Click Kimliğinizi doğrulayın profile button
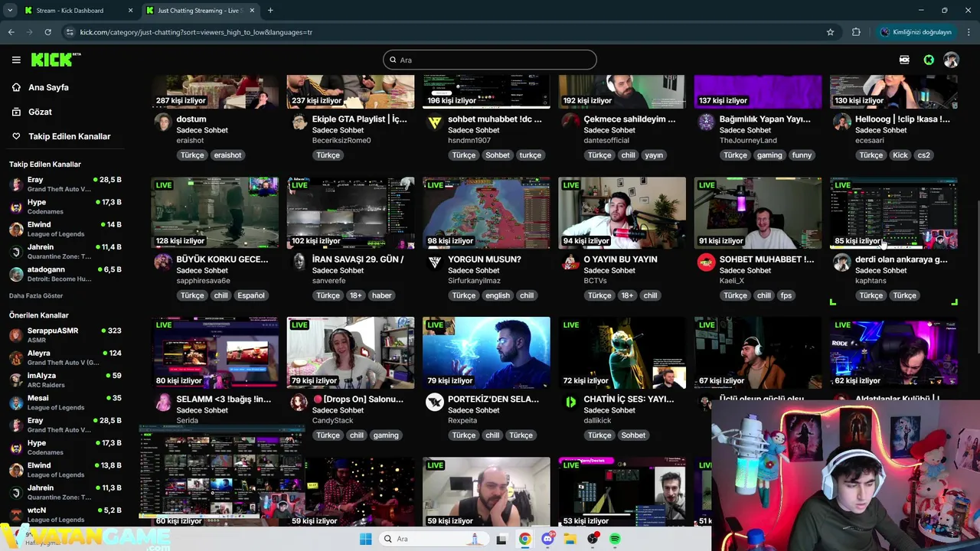This screenshot has width=980, height=551. 915,32
